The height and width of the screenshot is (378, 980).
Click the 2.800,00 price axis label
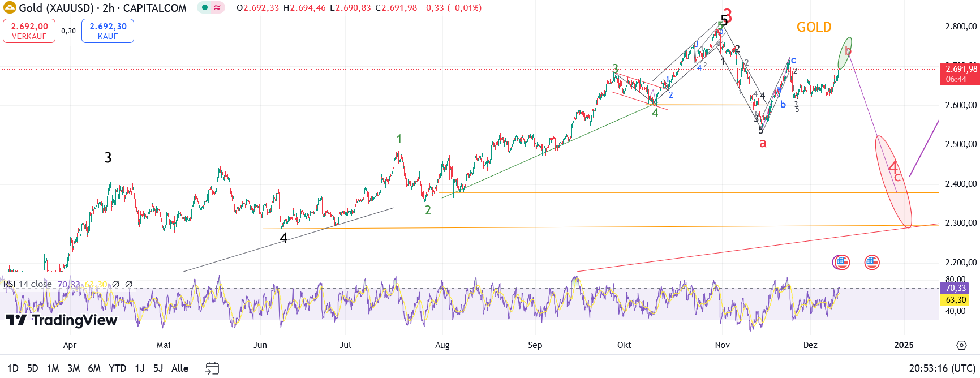click(x=961, y=27)
